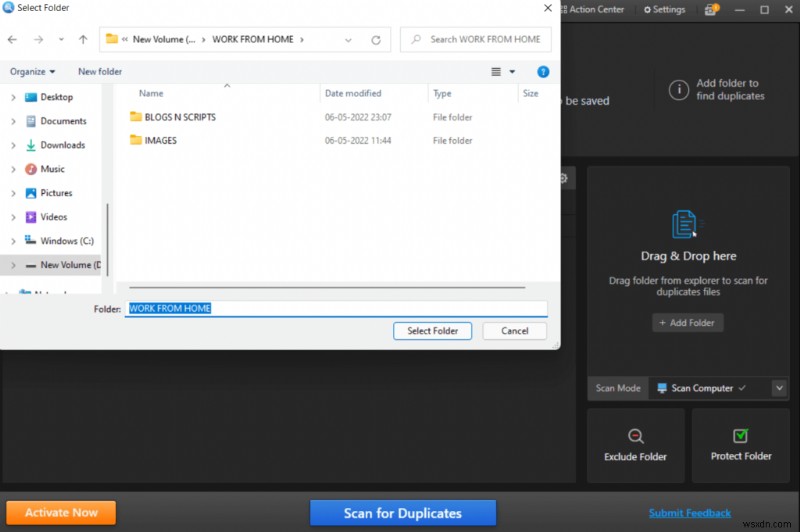
Task: Click the + Add Folder button
Action: pyautogui.click(x=687, y=323)
